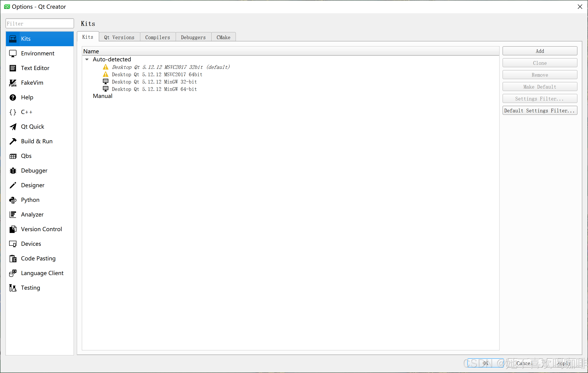Click the FakeVim sidebar icon
The height and width of the screenshot is (373, 588).
coord(13,83)
